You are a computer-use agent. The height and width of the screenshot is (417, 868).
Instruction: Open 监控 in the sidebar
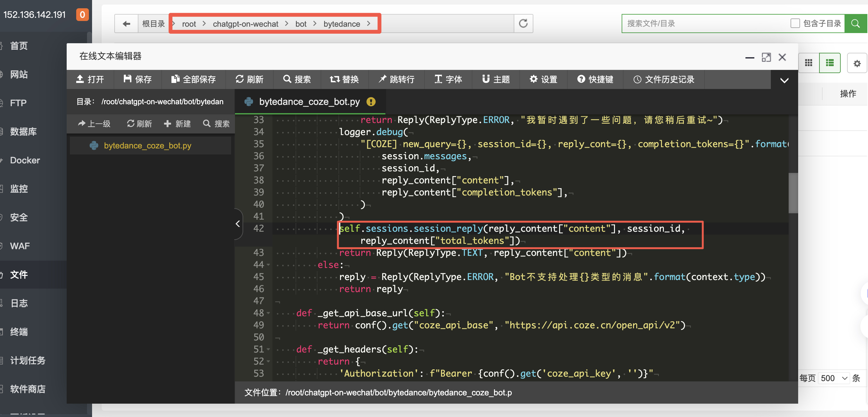click(x=19, y=188)
